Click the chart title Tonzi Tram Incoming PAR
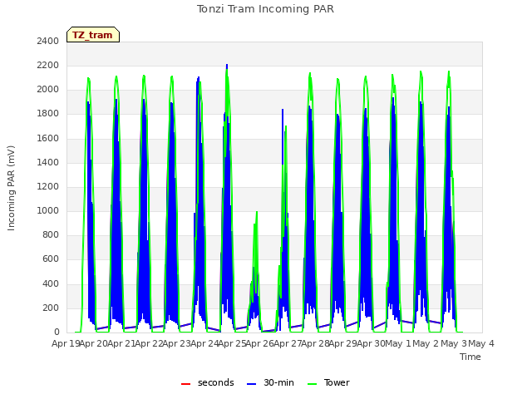Screen dimensions: 532x399 coord(265,9)
